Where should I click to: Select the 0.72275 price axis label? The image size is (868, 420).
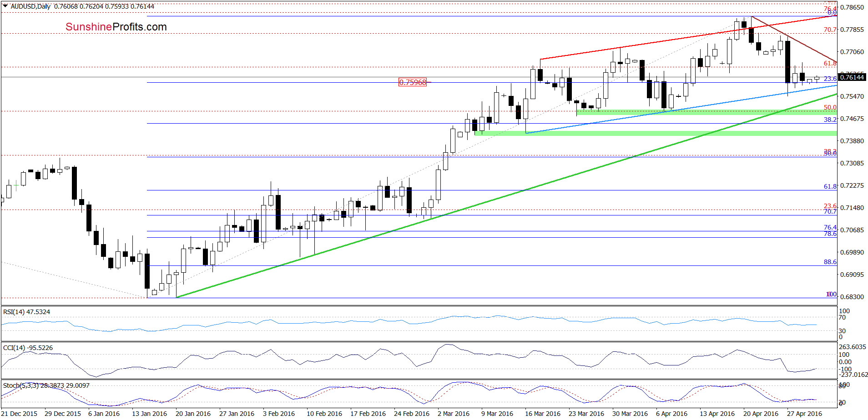pyautogui.click(x=852, y=185)
